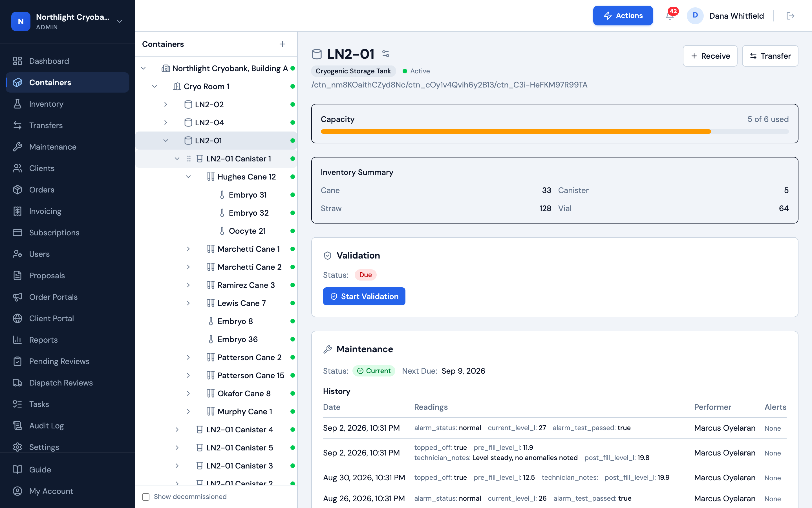Toggle Show decommissioned checkbox
Image resolution: width=812 pixels, height=508 pixels.
click(x=146, y=497)
